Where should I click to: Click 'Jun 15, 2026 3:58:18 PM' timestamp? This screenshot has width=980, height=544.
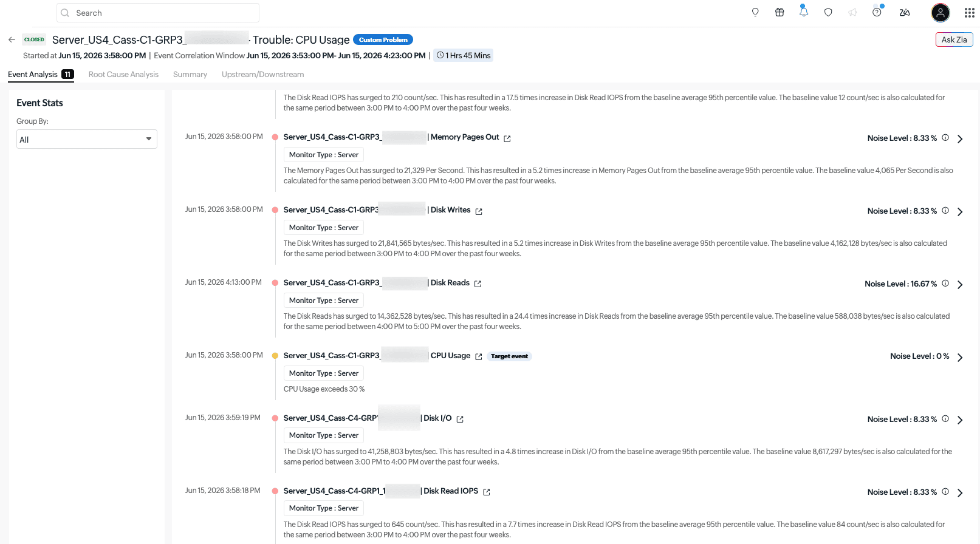click(223, 491)
